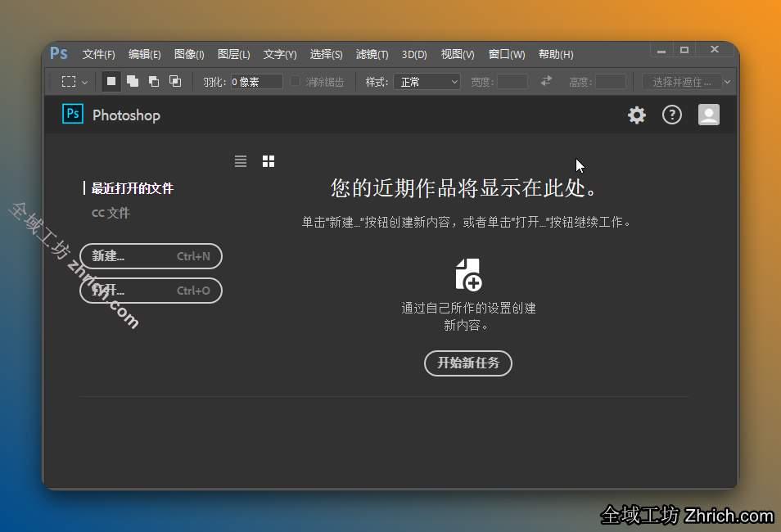Open the 滤镜(T) menu

click(x=372, y=54)
